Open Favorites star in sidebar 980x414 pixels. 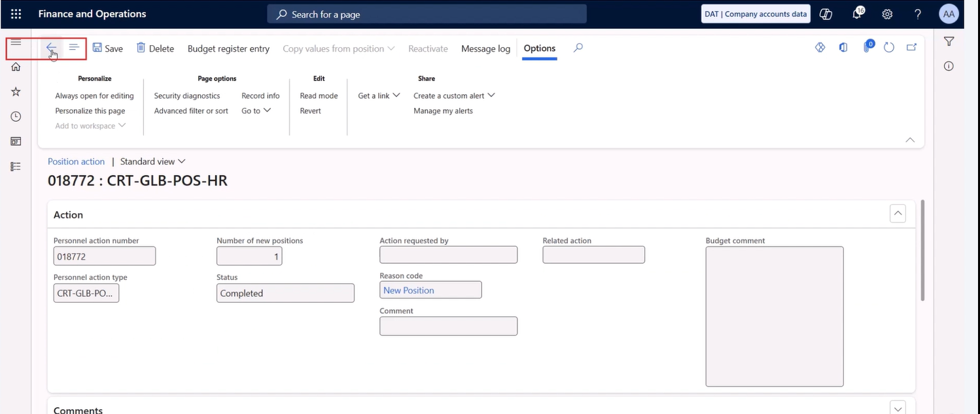16,92
